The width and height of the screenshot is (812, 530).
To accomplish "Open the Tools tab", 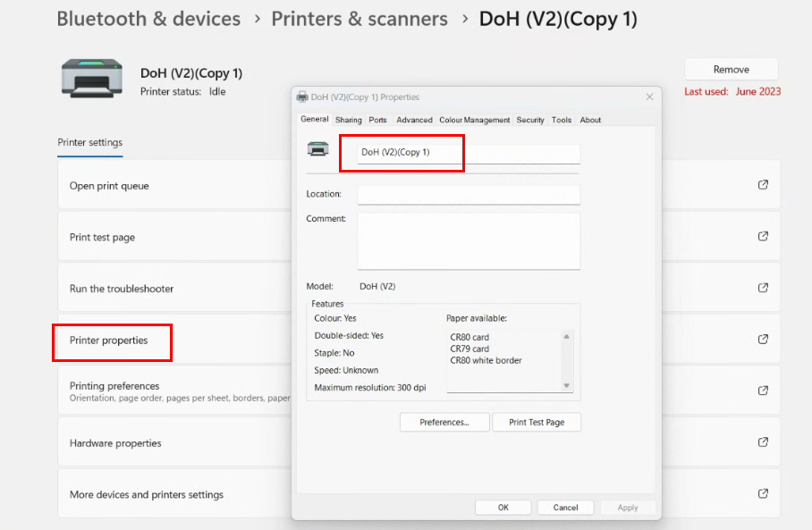I will tap(562, 120).
